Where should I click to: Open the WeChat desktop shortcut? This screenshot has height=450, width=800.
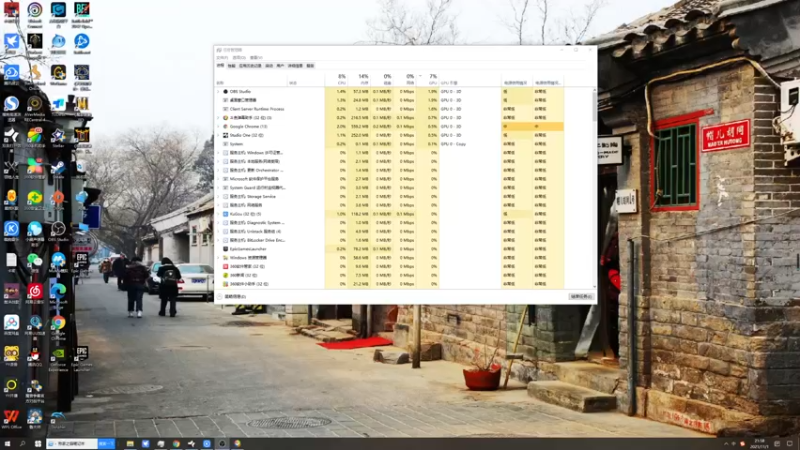click(x=35, y=263)
